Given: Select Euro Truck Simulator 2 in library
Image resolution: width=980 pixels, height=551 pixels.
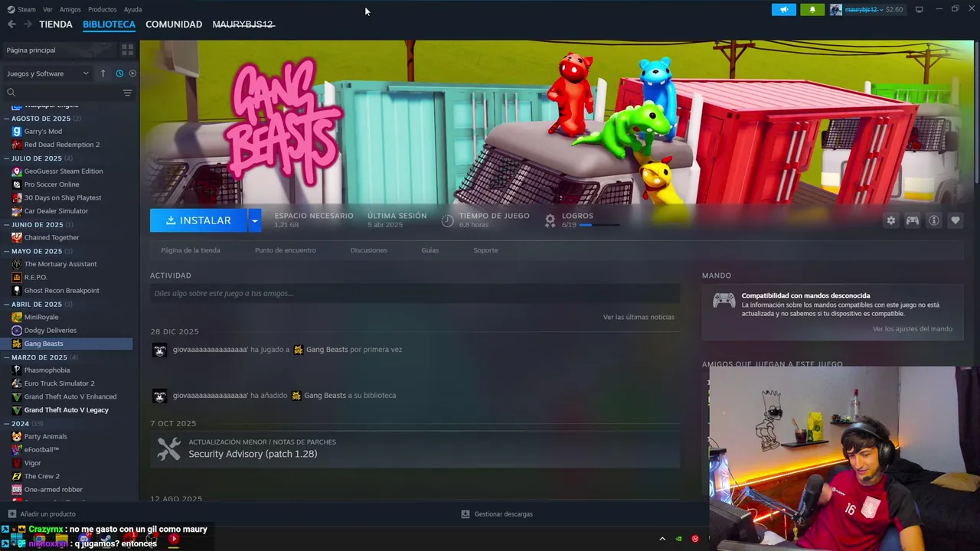Looking at the screenshot, I should pos(60,383).
